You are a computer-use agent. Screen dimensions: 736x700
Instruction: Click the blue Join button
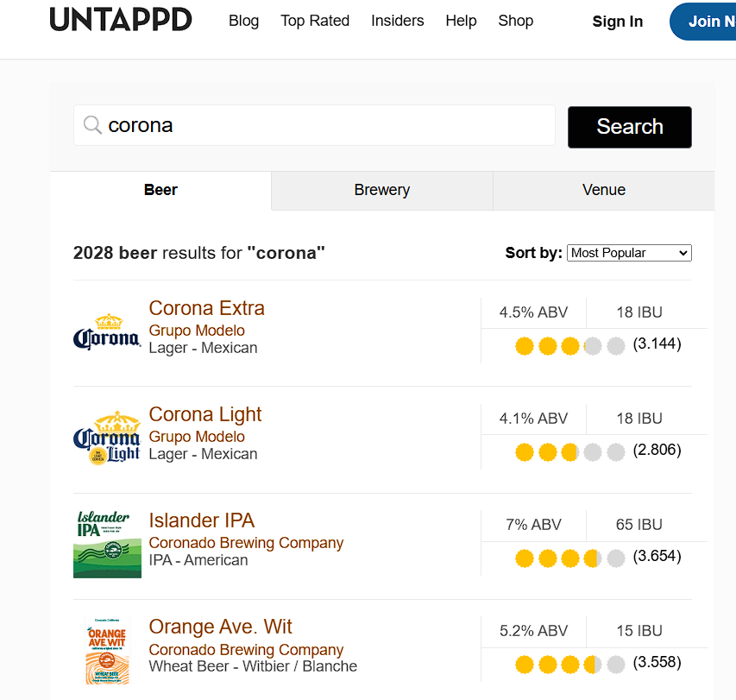[x=703, y=22]
